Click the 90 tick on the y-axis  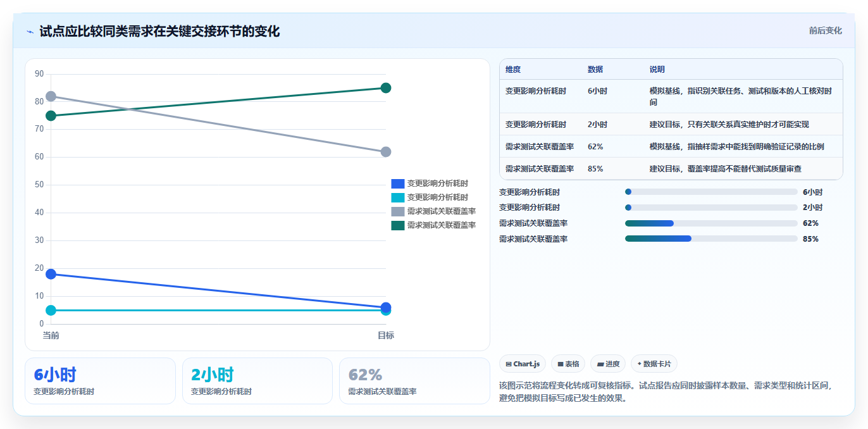[39, 74]
